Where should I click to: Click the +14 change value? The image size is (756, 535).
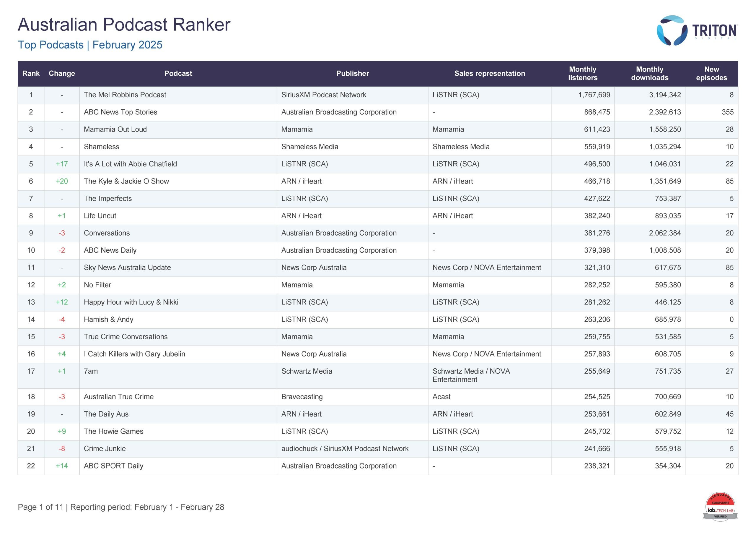(62, 466)
